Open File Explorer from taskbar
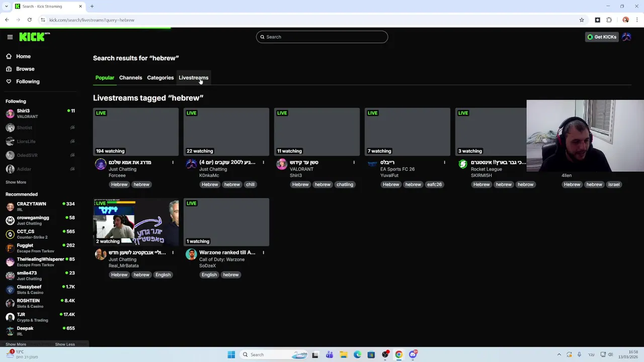 point(343,354)
